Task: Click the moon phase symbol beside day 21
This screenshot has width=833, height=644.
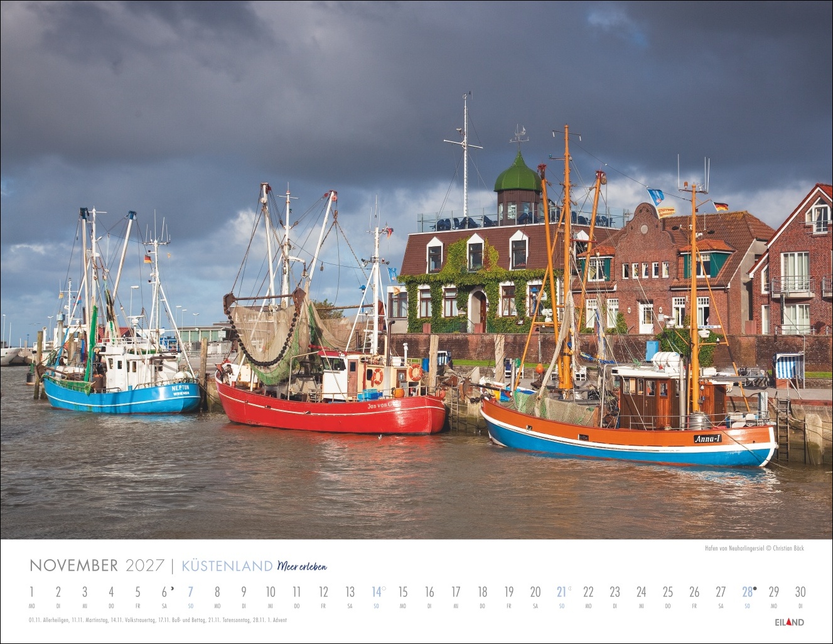Action: [569, 588]
